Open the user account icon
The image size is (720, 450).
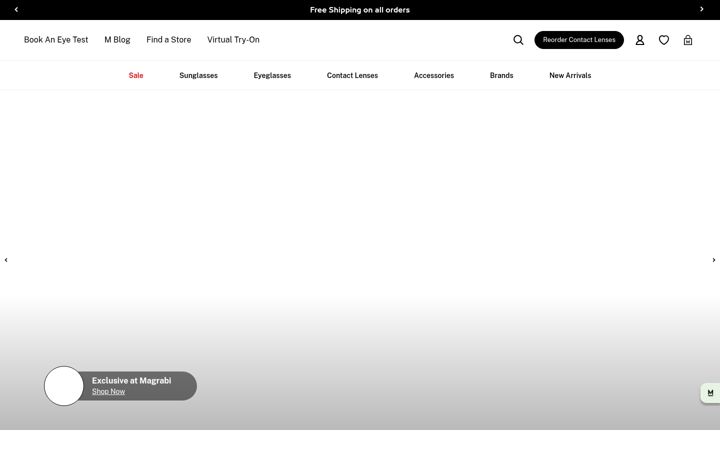[x=640, y=40]
